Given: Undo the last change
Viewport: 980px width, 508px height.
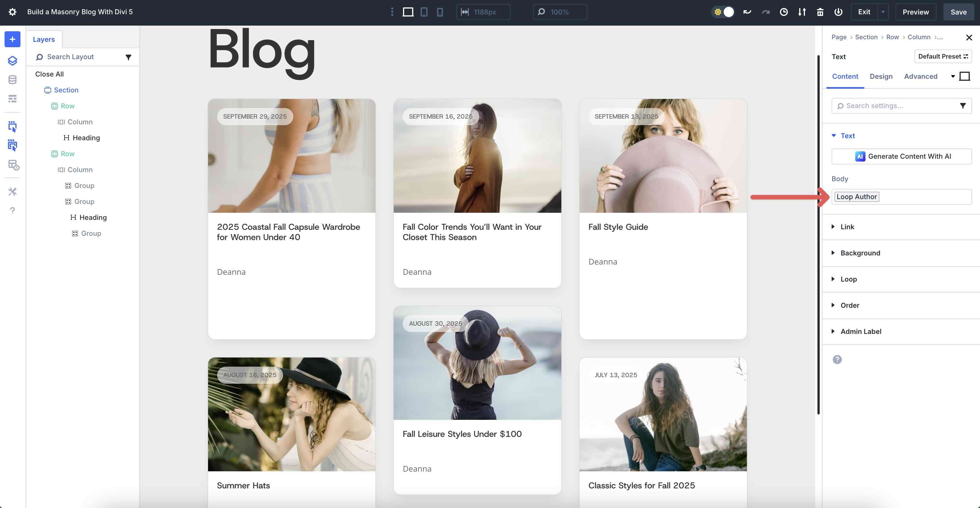Looking at the screenshot, I should (x=747, y=12).
